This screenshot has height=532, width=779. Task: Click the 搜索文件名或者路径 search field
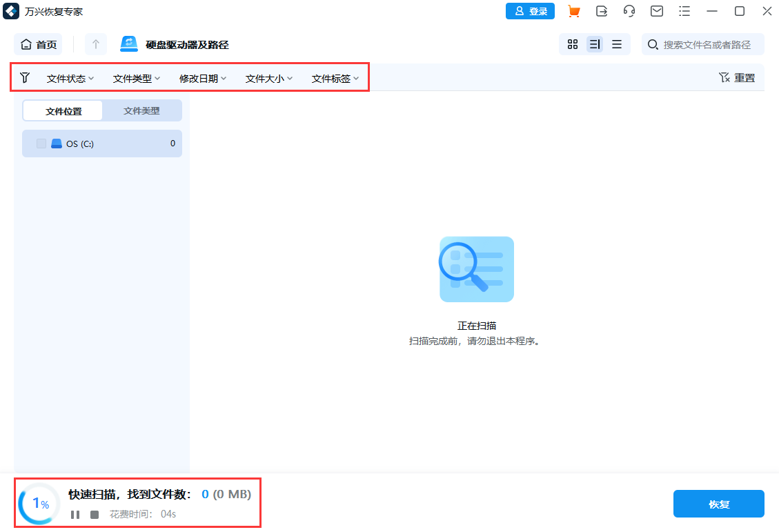tap(707, 44)
